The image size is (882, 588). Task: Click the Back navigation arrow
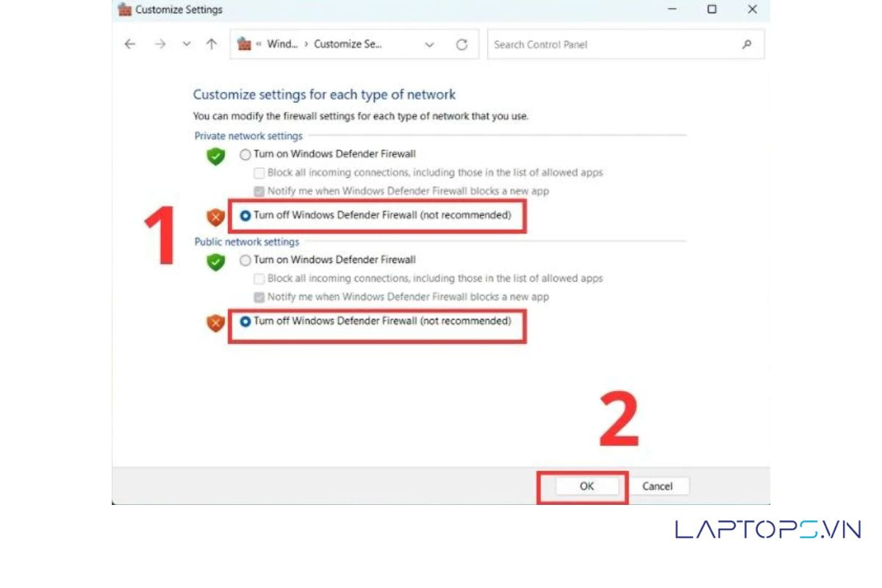tap(130, 44)
